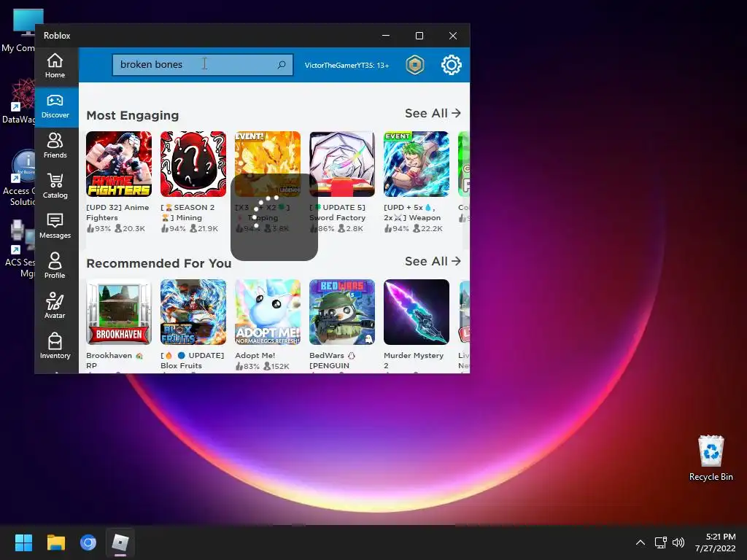Open the Catalog shopping cart section
This screenshot has width=747, height=560.
click(55, 186)
